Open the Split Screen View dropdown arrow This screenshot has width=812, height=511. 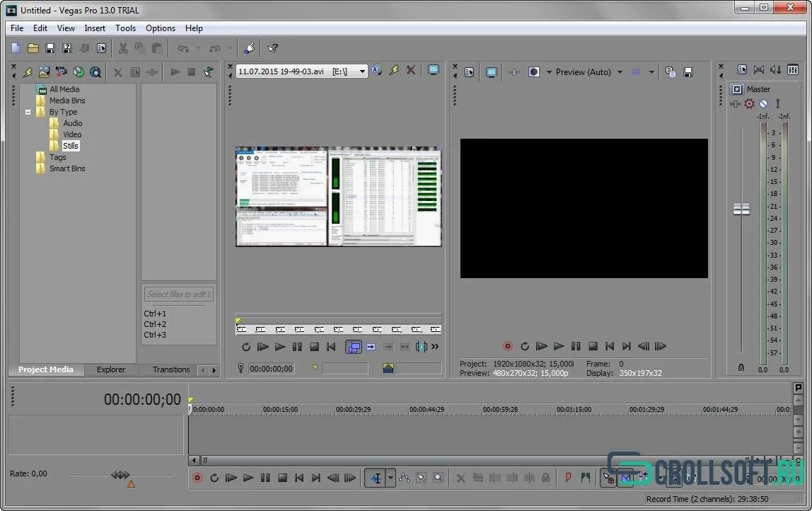(549, 72)
